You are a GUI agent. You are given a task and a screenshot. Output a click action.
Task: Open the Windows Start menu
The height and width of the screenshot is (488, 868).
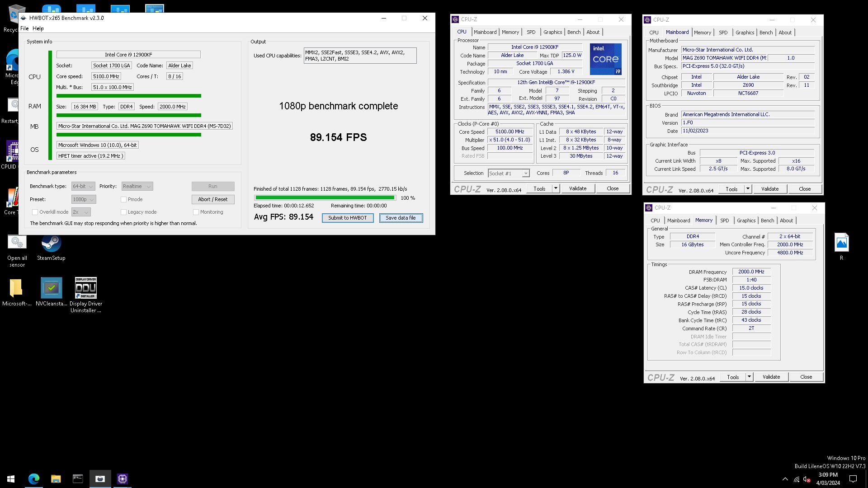11,479
